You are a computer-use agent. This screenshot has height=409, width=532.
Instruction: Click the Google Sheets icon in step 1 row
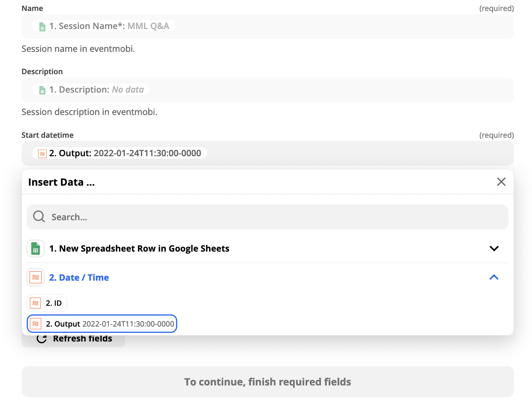click(36, 249)
